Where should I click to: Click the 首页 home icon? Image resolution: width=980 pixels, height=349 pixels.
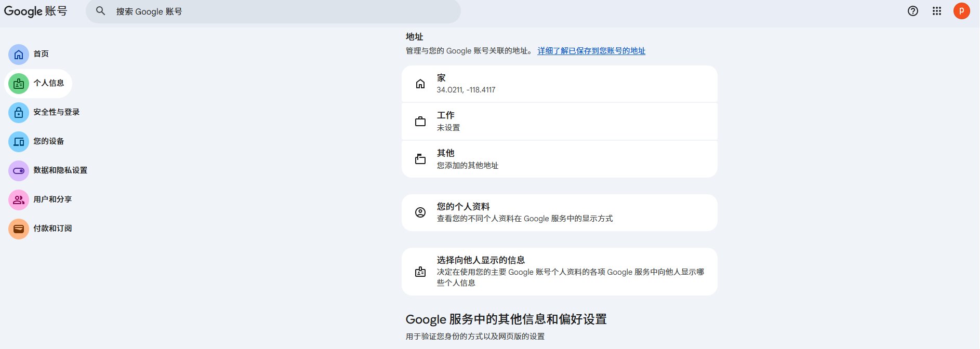(x=19, y=54)
